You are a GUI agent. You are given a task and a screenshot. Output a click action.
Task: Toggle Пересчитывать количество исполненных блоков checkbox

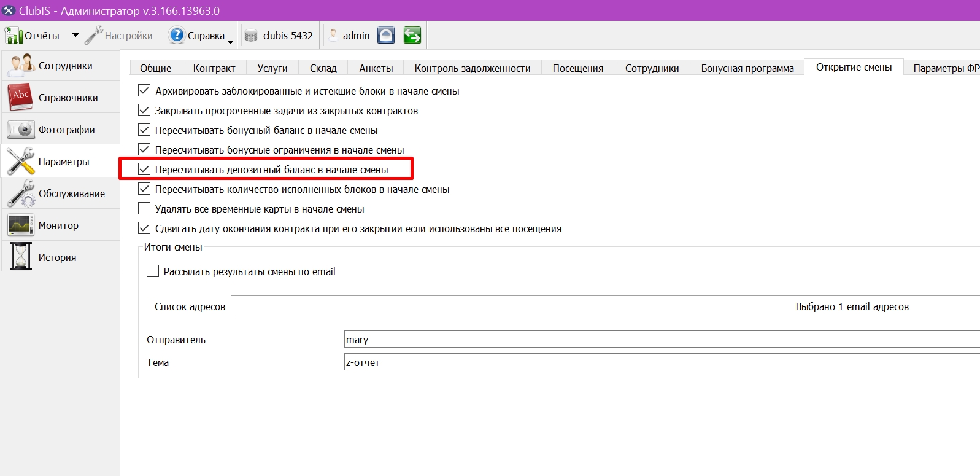point(144,189)
